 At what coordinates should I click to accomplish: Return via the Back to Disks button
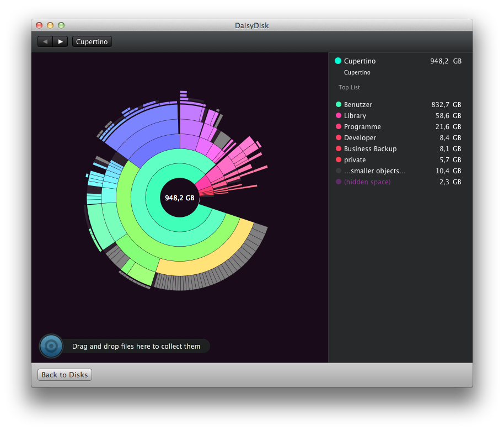pos(65,375)
